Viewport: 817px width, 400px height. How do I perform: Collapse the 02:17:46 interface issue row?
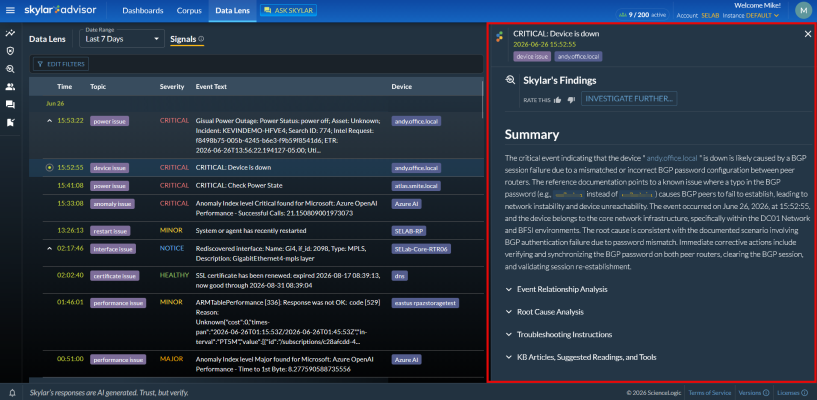pyautogui.click(x=49, y=249)
